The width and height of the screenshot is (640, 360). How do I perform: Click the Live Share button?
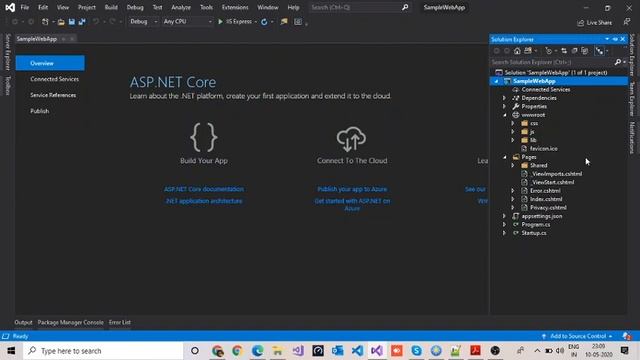tap(595, 23)
